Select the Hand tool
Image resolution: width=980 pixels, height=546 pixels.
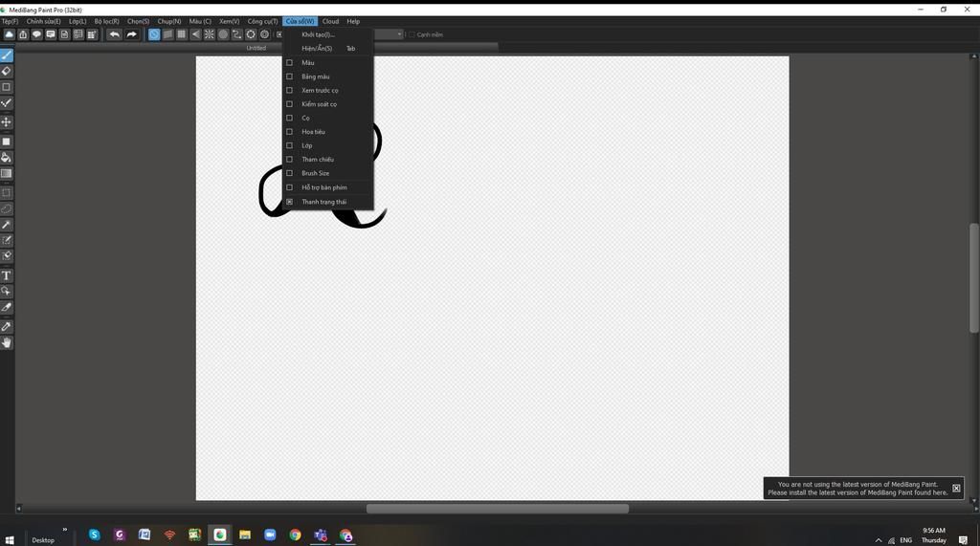tap(7, 342)
